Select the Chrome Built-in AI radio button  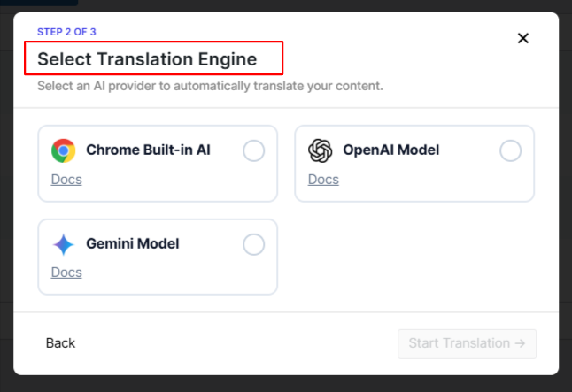253,151
